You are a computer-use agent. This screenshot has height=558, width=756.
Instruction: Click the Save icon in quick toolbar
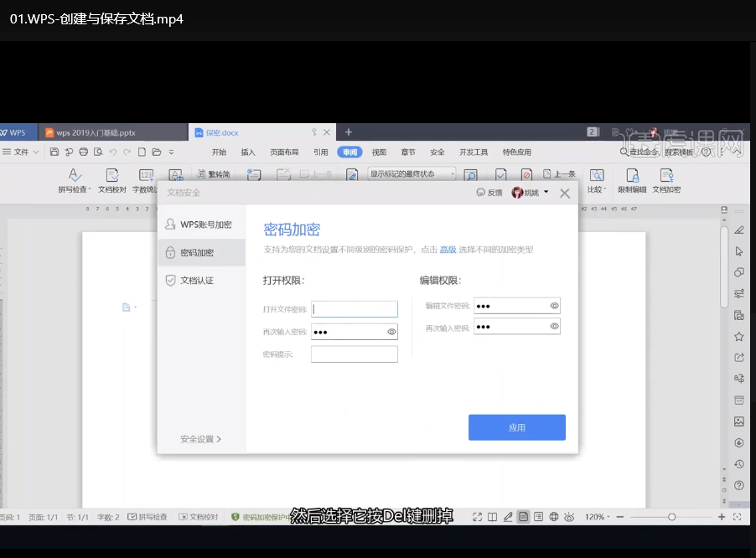coord(54,152)
